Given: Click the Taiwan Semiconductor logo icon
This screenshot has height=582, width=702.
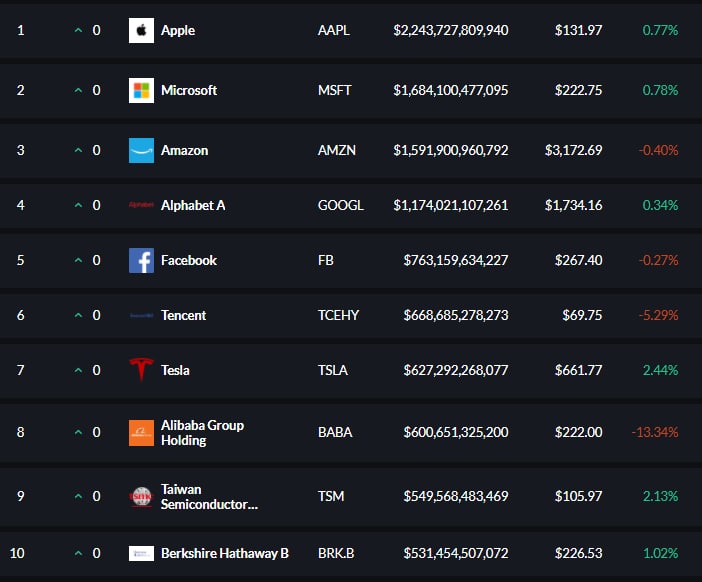Looking at the screenshot, I should 141,496.
